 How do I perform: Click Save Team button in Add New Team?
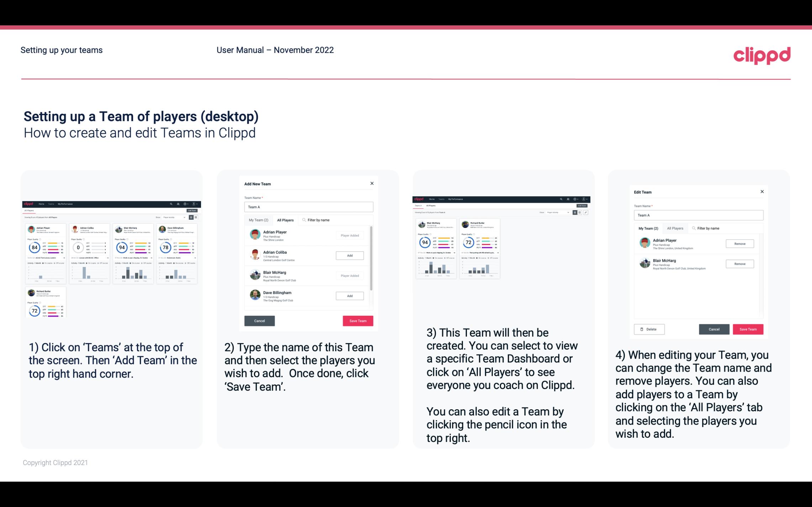(358, 321)
